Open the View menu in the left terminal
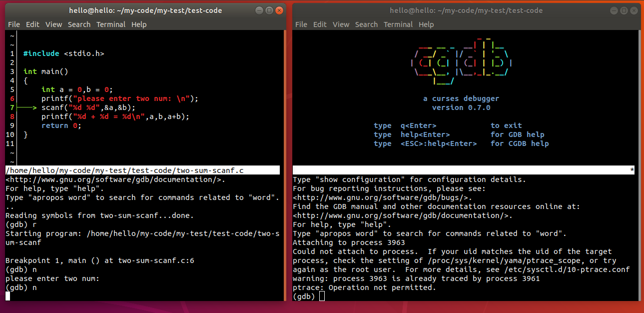The height and width of the screenshot is (313, 644). (x=53, y=24)
